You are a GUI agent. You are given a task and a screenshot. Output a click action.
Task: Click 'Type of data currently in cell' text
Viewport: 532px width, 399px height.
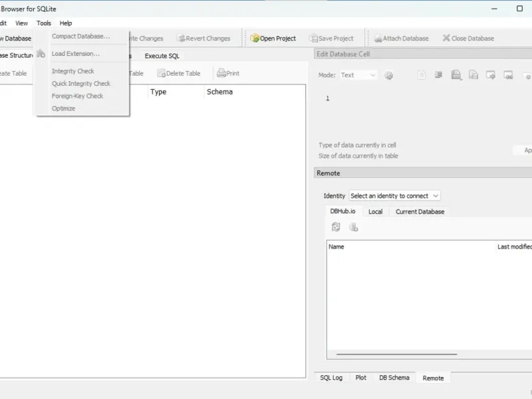357,145
